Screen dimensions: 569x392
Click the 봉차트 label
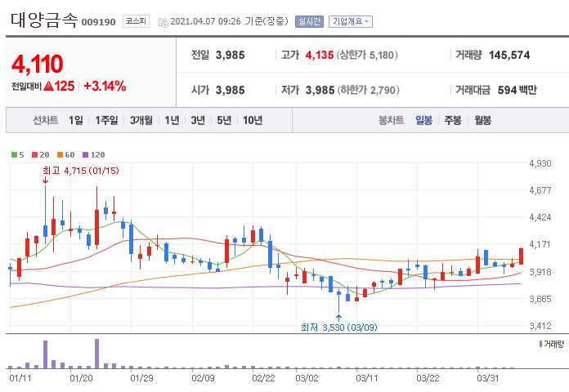391,120
